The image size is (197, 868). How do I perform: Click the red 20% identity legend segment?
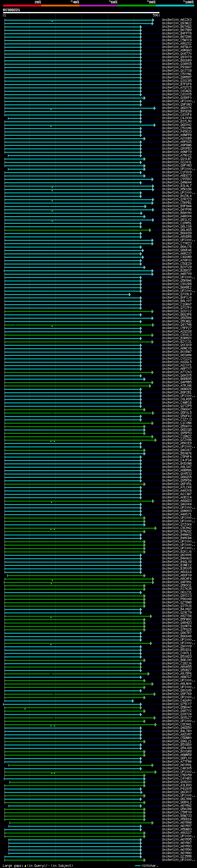click(x=22, y=6)
